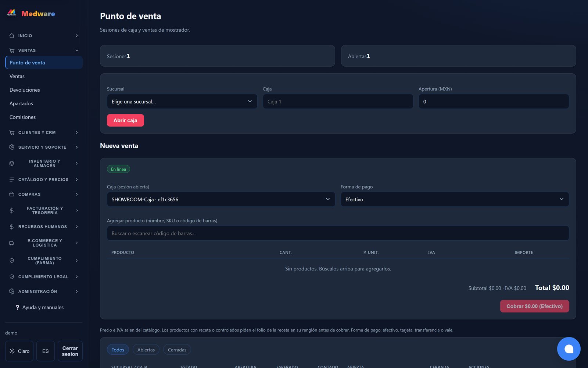Click the demo username text
588x368 pixels.
11,333
